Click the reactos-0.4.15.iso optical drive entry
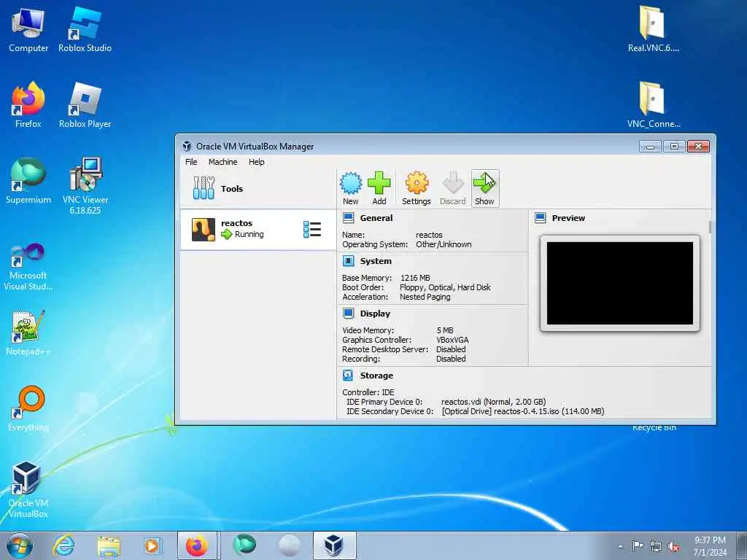 522,411
